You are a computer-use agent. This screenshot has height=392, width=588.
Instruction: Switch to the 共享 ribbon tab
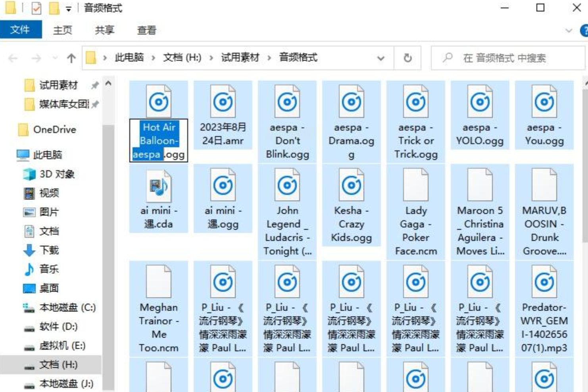pyautogui.click(x=105, y=30)
